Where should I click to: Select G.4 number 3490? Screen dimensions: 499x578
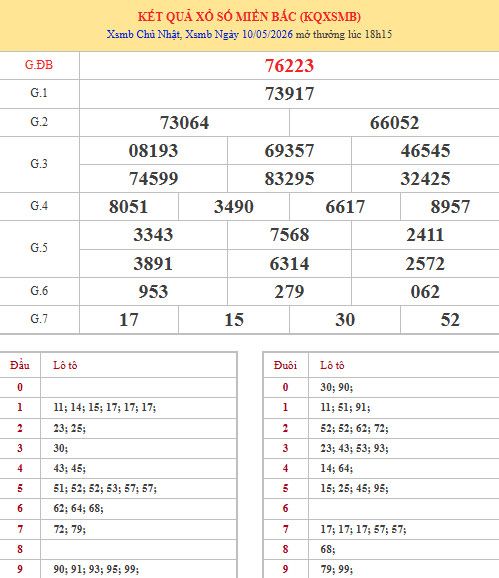coord(234,206)
